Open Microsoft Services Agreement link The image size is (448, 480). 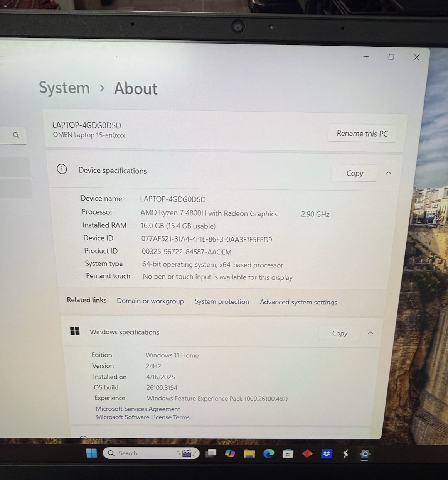tap(138, 409)
